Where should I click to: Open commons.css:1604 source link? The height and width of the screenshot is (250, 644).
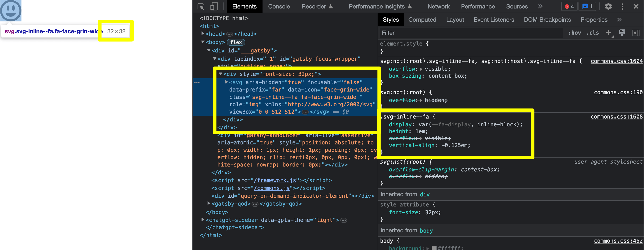click(616, 61)
